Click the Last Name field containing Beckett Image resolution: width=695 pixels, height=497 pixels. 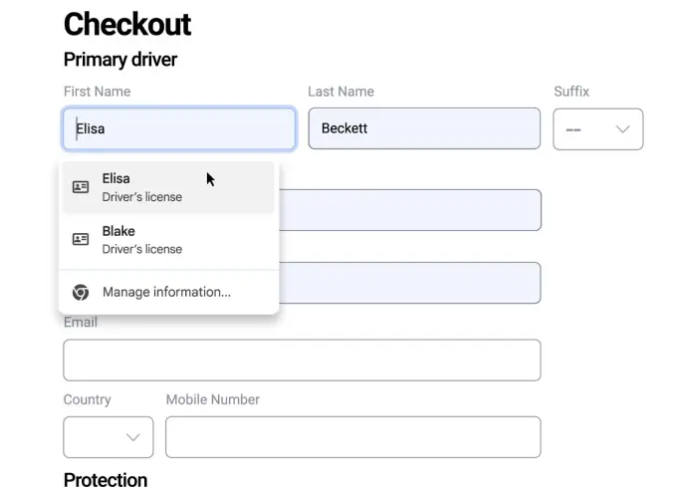(424, 129)
